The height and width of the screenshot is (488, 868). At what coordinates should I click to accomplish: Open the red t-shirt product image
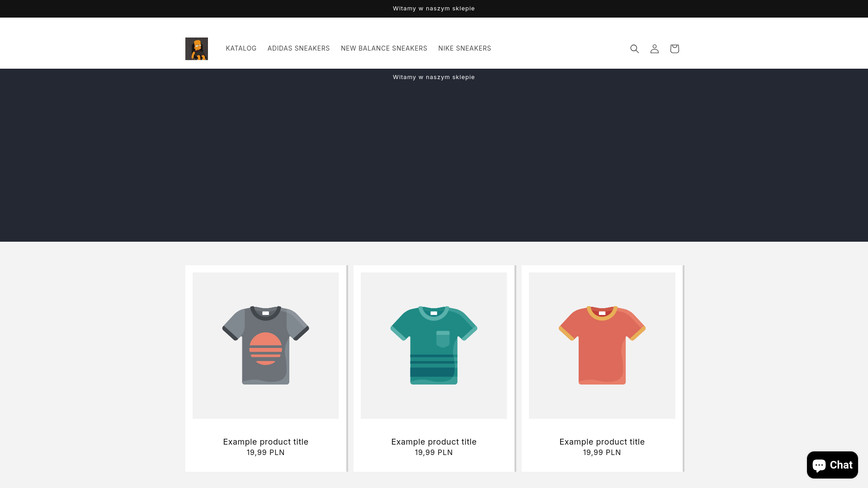pos(602,346)
